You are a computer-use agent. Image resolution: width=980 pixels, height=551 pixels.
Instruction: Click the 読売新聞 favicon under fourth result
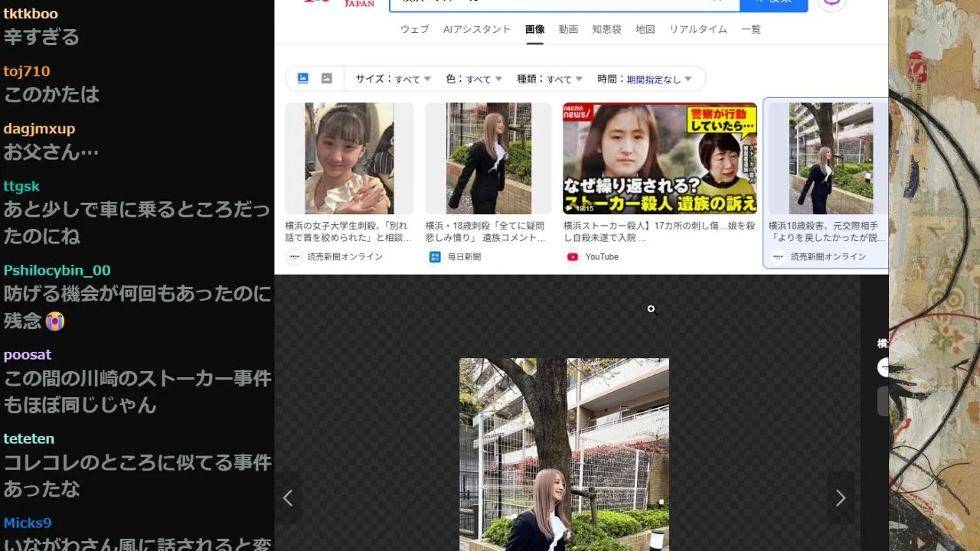(778, 257)
